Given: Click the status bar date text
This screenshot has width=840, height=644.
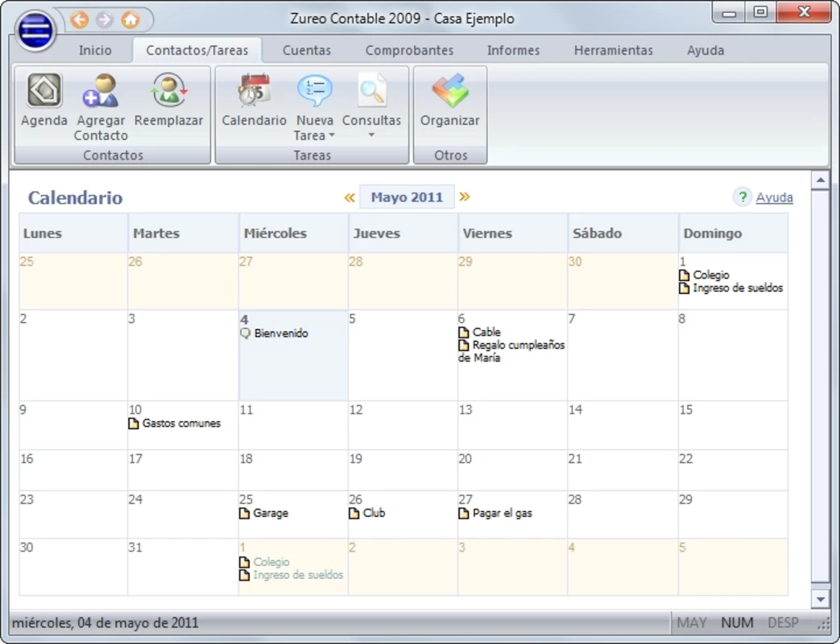Looking at the screenshot, I should 105,623.
